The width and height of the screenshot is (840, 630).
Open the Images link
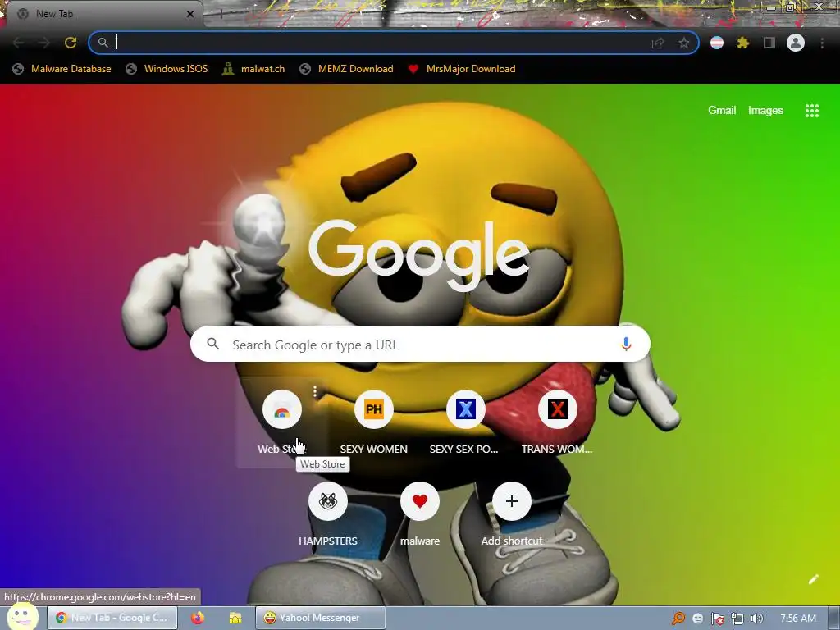pos(765,111)
